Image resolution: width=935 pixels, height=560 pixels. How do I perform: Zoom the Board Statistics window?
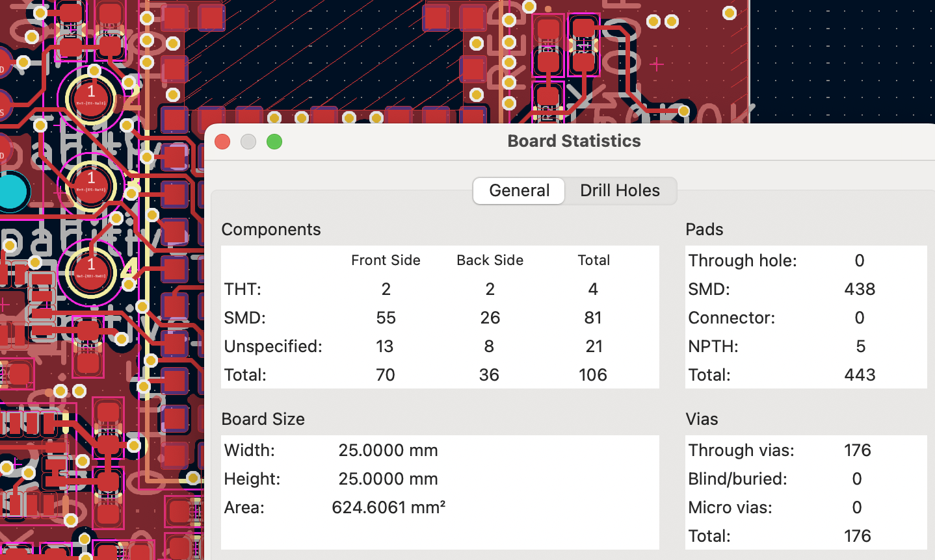(x=274, y=142)
